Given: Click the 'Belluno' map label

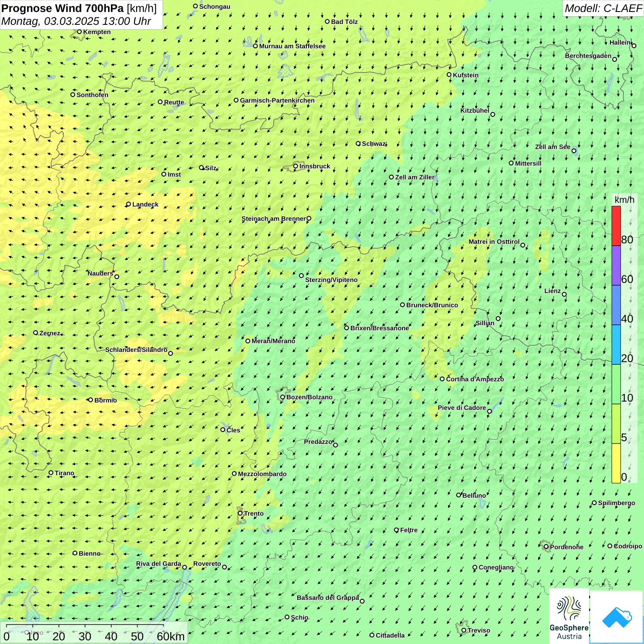Looking at the screenshot, I should 474,495.
